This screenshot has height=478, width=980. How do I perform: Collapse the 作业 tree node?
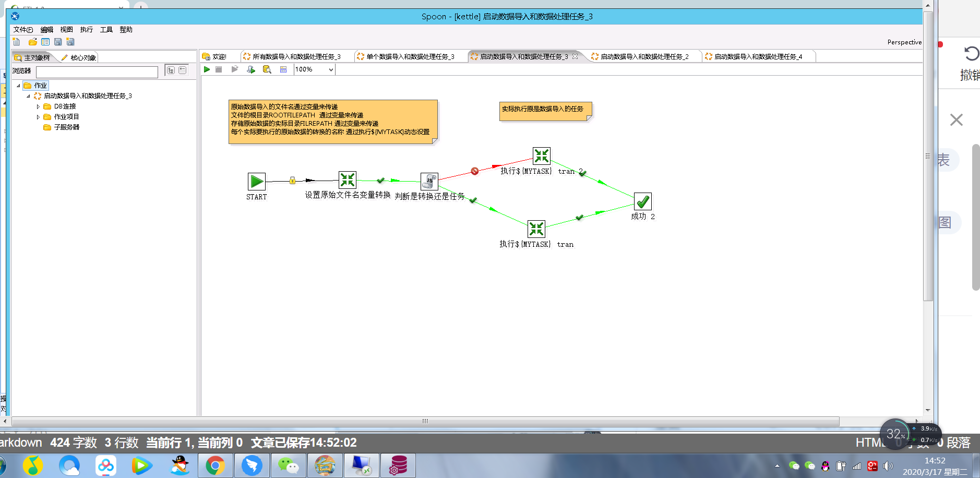pos(18,86)
